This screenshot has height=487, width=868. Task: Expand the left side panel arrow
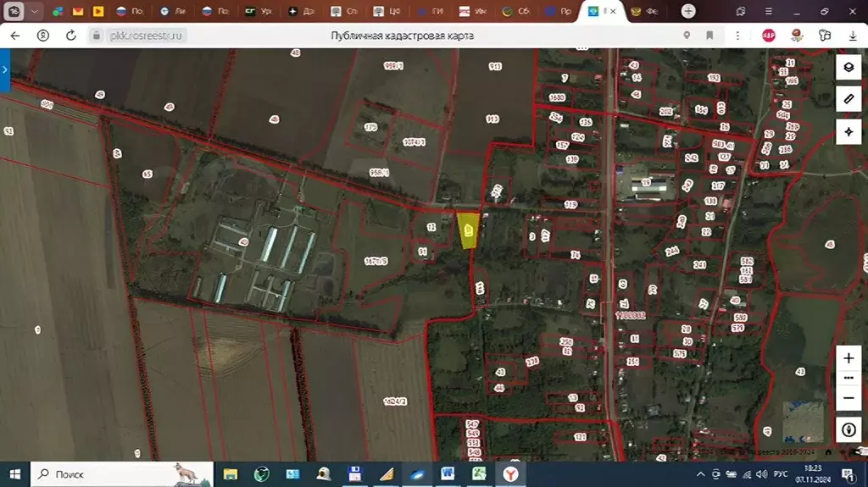(4, 69)
